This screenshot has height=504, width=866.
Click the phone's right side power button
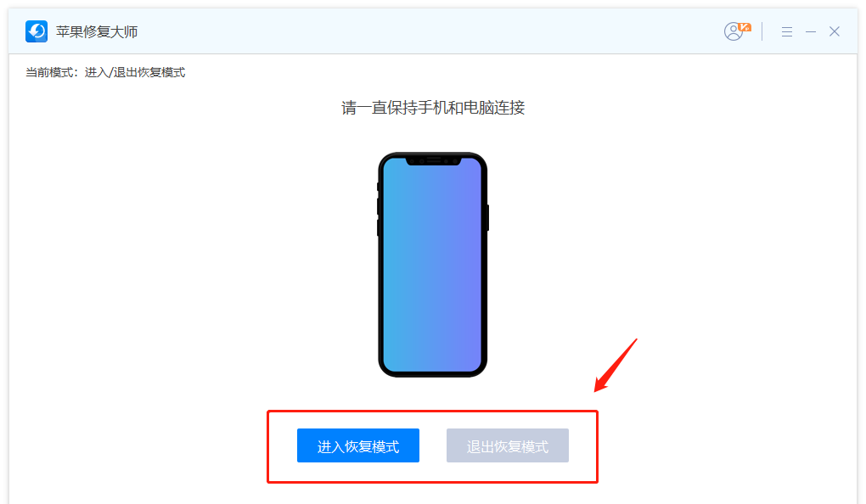coord(487,217)
